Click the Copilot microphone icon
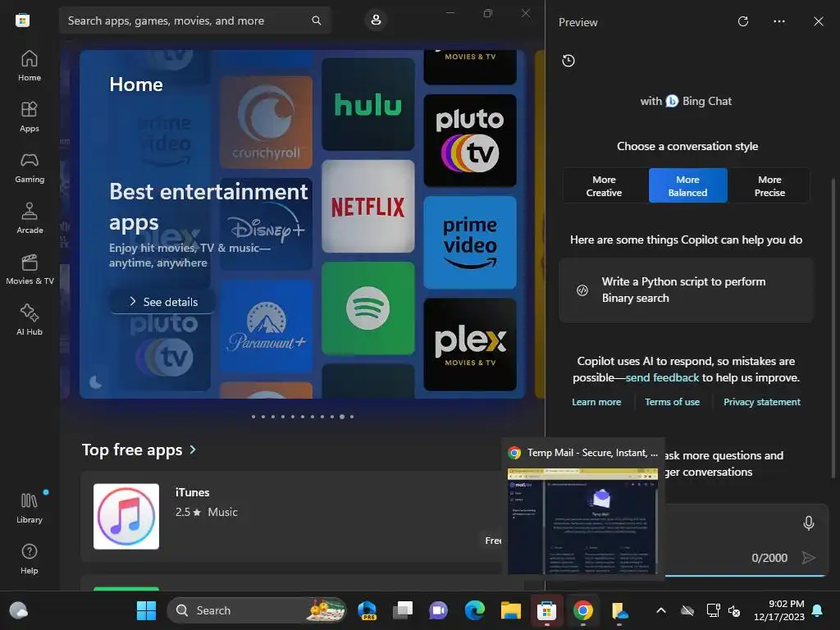The width and height of the screenshot is (840, 630). tap(809, 523)
